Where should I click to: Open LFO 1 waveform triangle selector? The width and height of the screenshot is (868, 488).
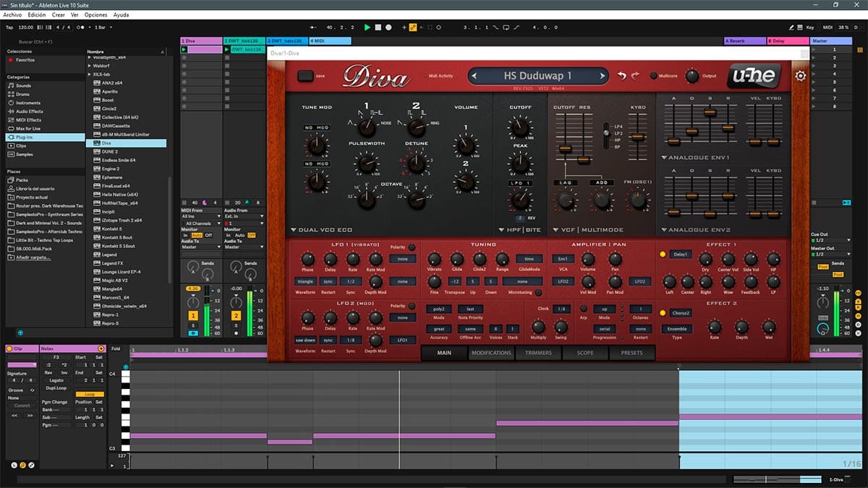(305, 281)
